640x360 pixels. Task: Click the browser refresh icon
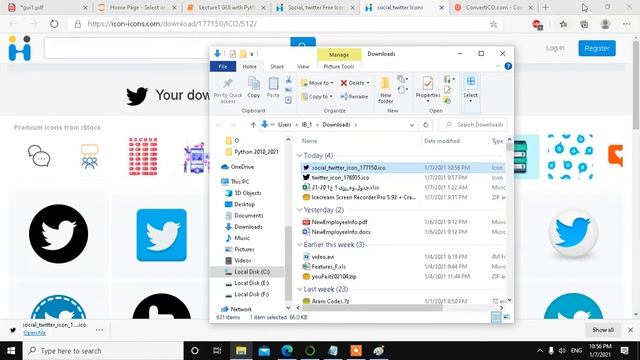pyautogui.click(x=54, y=24)
